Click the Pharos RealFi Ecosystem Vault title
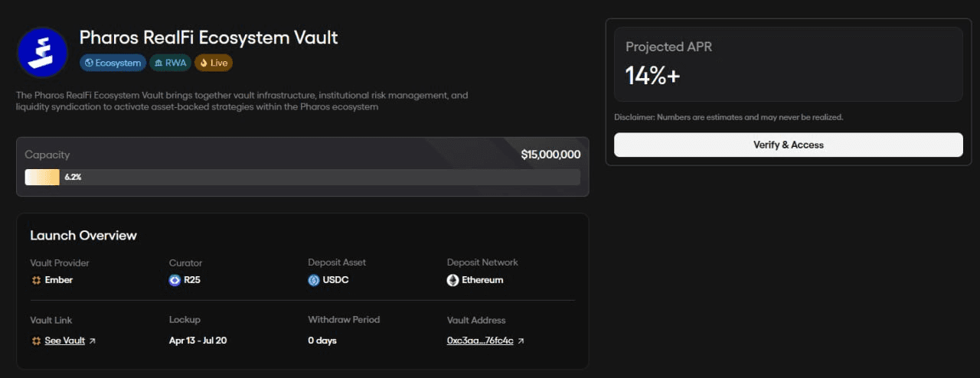This screenshot has width=980, height=378. [209, 37]
